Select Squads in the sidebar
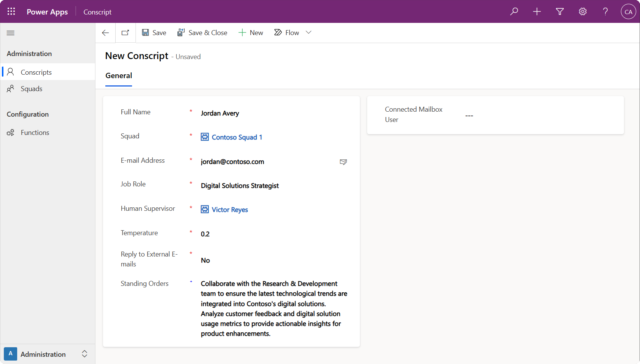The height and width of the screenshot is (364, 640). click(x=48, y=88)
